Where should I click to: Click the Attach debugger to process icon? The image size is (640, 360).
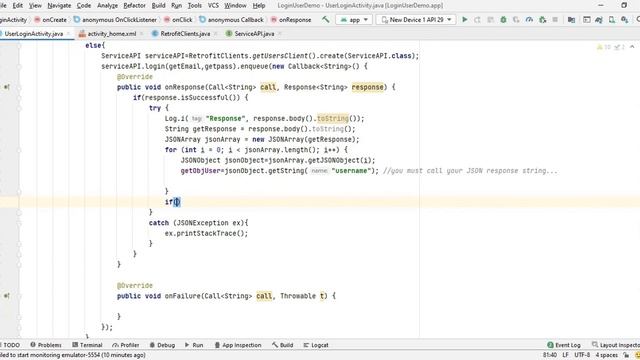pyautogui.click(x=542, y=19)
